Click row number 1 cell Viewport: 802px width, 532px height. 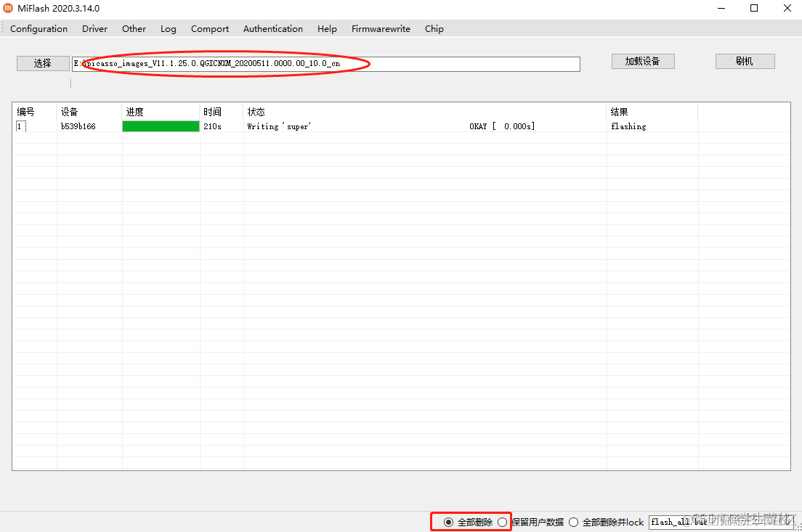click(20, 126)
